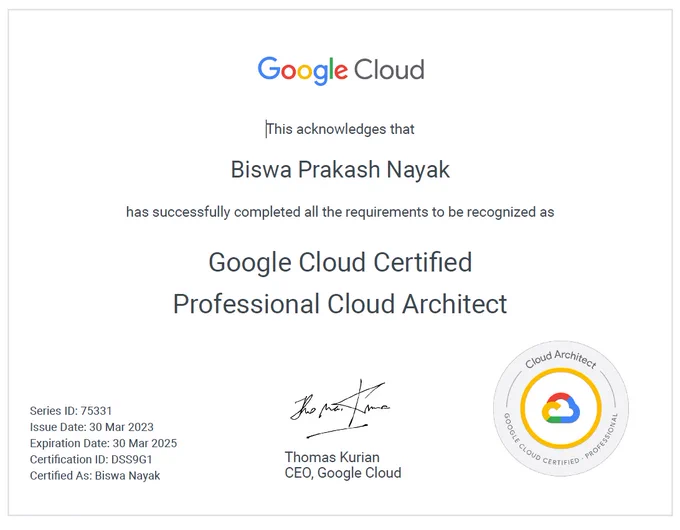Screen dimensions: 680x530
Task: Click the title 'Professional Cloud Architect'
Action: 340,304
